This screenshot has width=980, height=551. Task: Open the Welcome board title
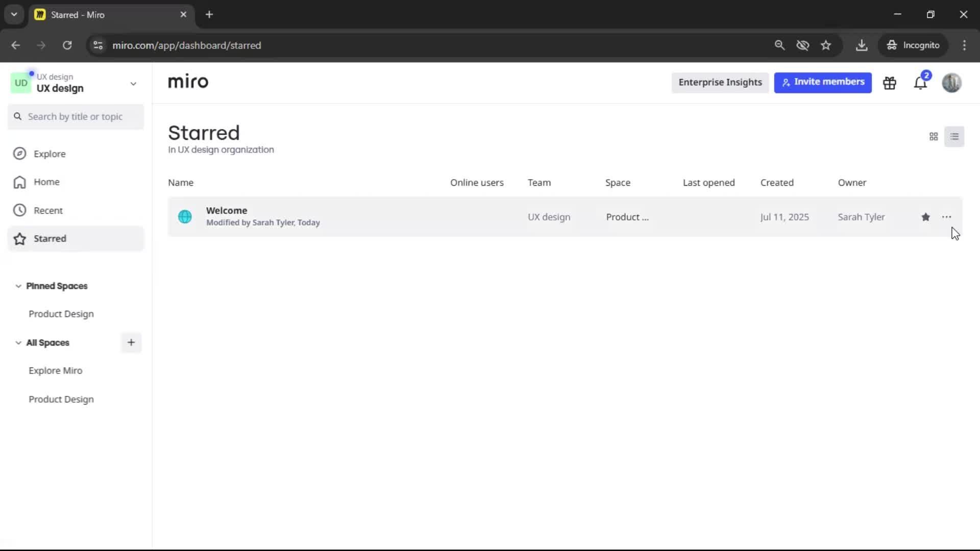(x=227, y=211)
